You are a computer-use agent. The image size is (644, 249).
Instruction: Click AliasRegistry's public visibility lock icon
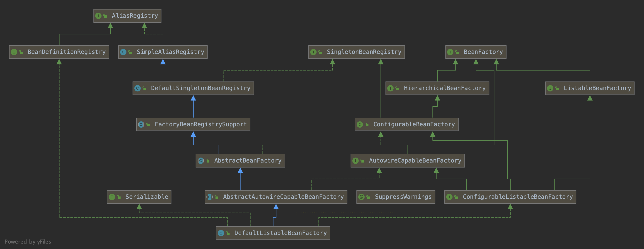click(105, 16)
